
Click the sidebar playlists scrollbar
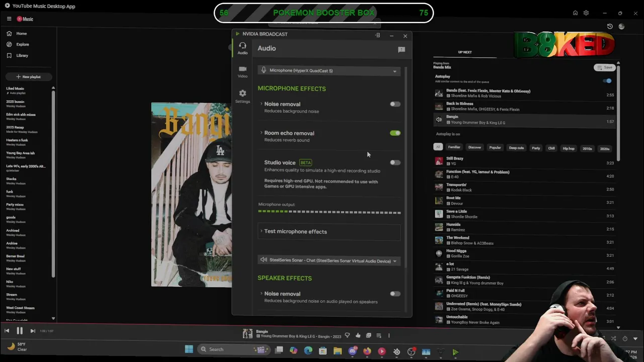[53, 184]
